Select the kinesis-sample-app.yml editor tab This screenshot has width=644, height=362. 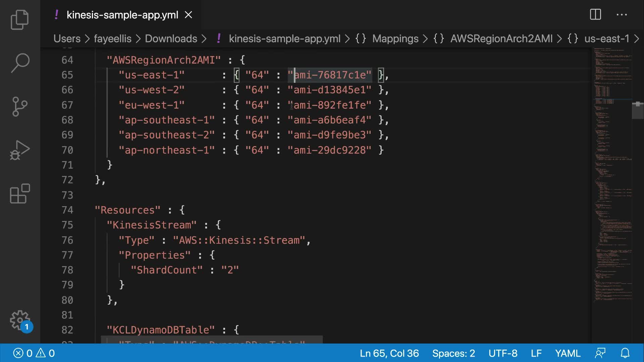(x=122, y=15)
